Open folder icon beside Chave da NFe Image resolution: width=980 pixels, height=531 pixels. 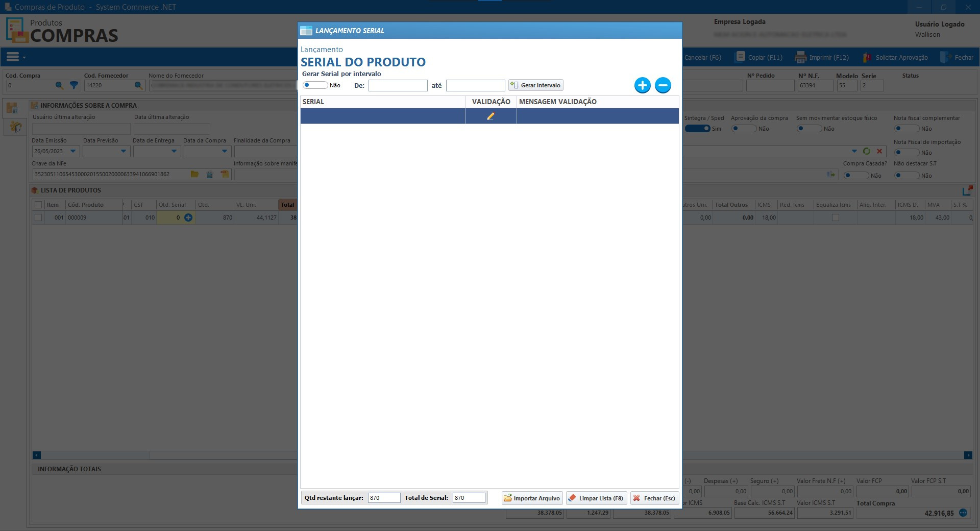pos(194,174)
